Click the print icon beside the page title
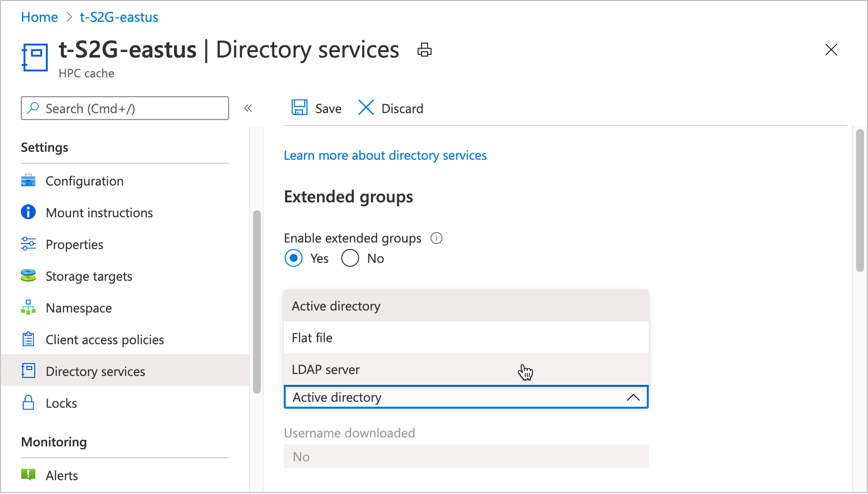The width and height of the screenshot is (868, 494). point(424,50)
